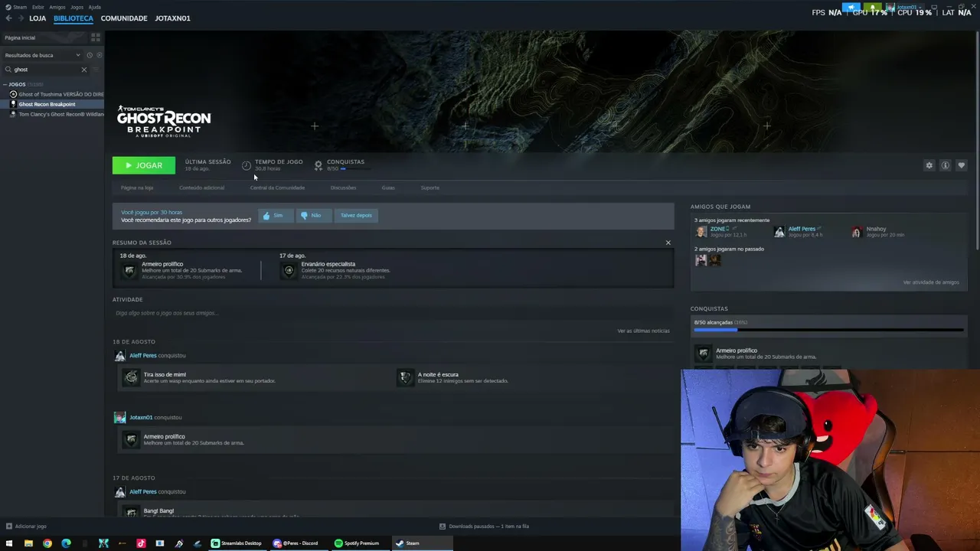Open advanced search filter icon beside search box
980x551 pixels.
(96, 70)
